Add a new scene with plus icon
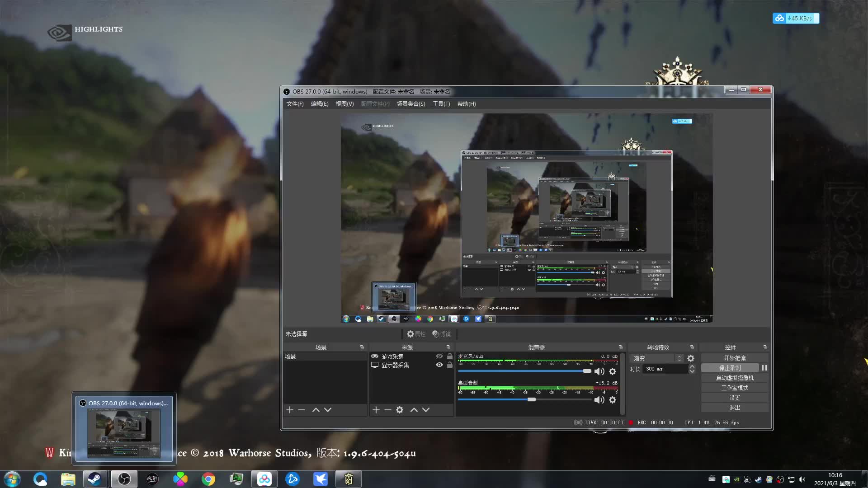The image size is (868, 488). pos(290,410)
